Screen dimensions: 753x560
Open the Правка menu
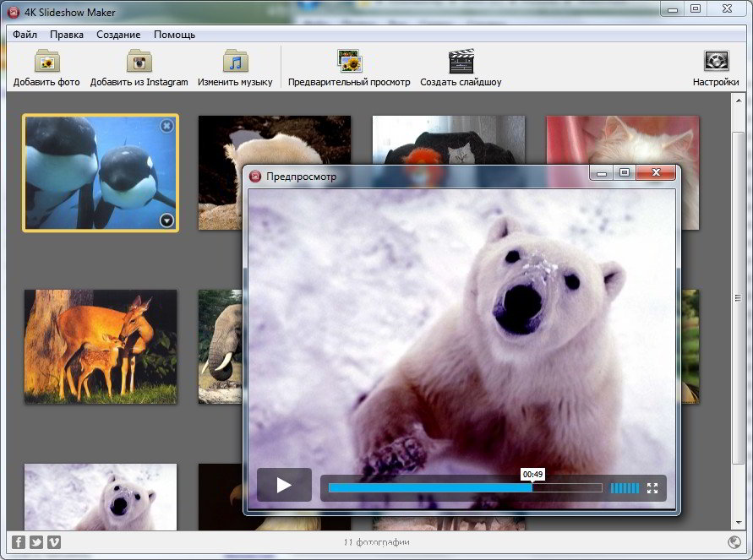click(x=67, y=35)
